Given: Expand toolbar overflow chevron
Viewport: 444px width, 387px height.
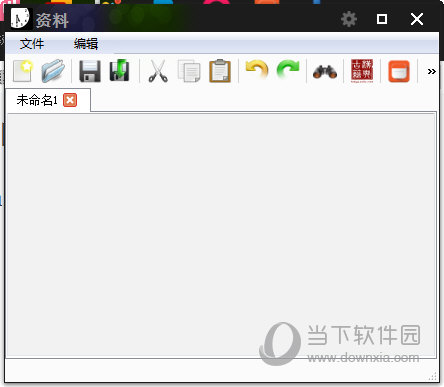Looking at the screenshot, I should 432,71.
